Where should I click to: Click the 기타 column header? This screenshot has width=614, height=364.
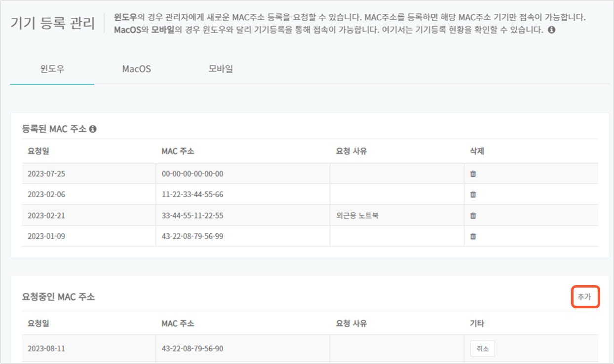tap(477, 324)
